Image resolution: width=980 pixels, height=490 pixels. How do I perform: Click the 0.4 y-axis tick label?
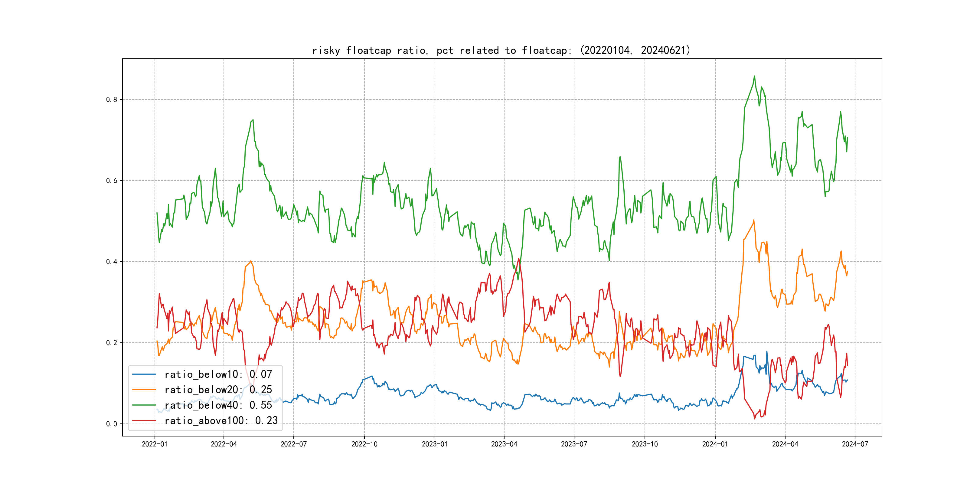click(x=112, y=262)
